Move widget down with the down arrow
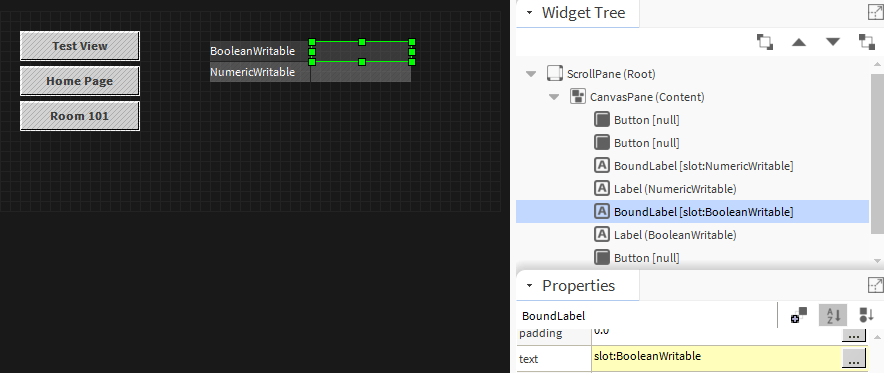 [x=833, y=42]
